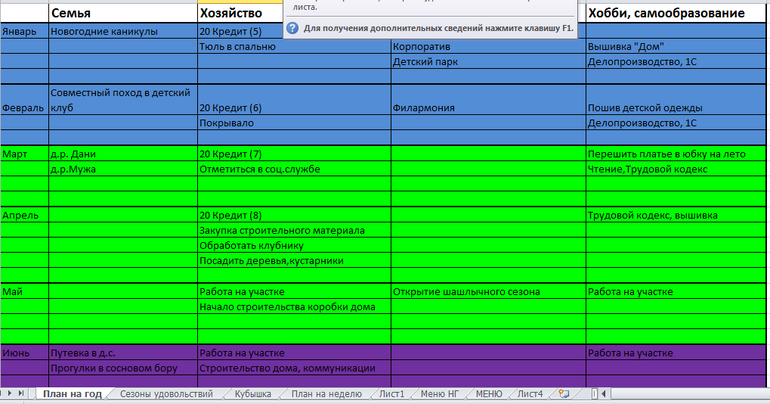Click Открытие шашлычного сезона cell

(x=488, y=292)
